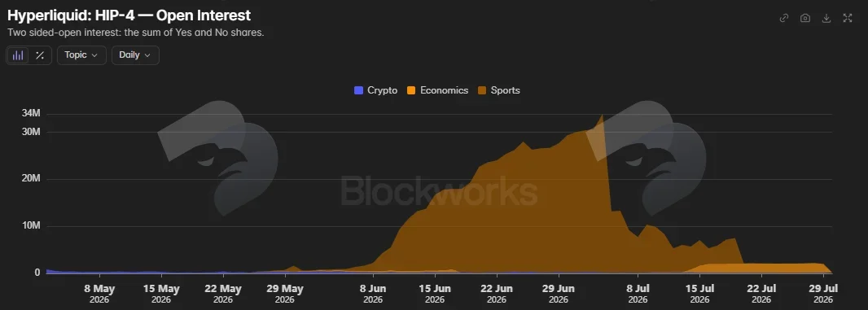
Task: Select the 8 Jun 2026 axis label
Action: click(373, 294)
